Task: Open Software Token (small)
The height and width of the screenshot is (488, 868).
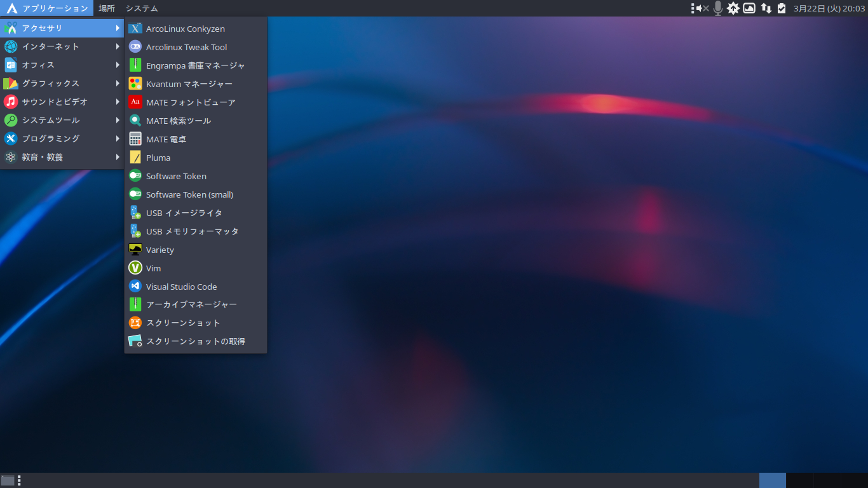Action: (x=196, y=194)
